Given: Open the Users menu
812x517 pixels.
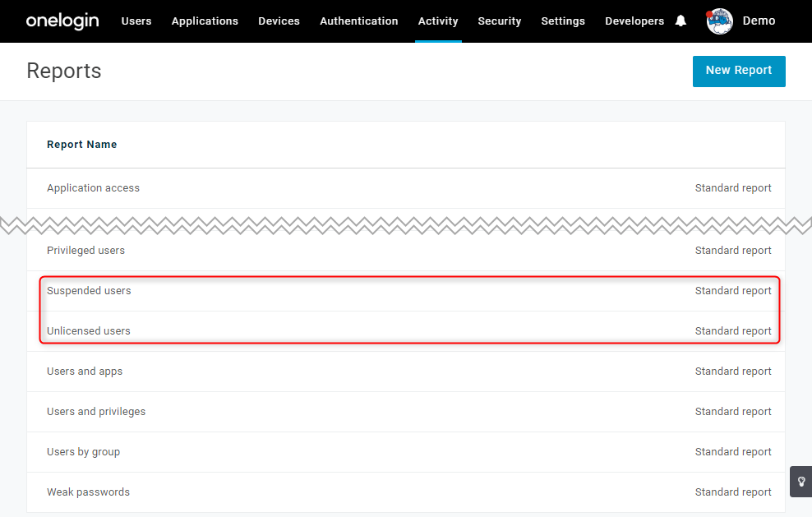Looking at the screenshot, I should tap(136, 21).
